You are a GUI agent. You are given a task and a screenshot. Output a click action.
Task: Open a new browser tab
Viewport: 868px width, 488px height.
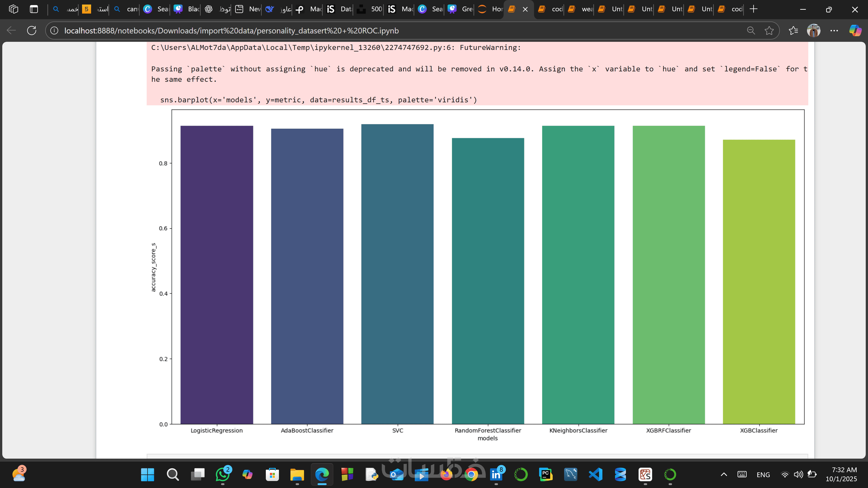(753, 9)
